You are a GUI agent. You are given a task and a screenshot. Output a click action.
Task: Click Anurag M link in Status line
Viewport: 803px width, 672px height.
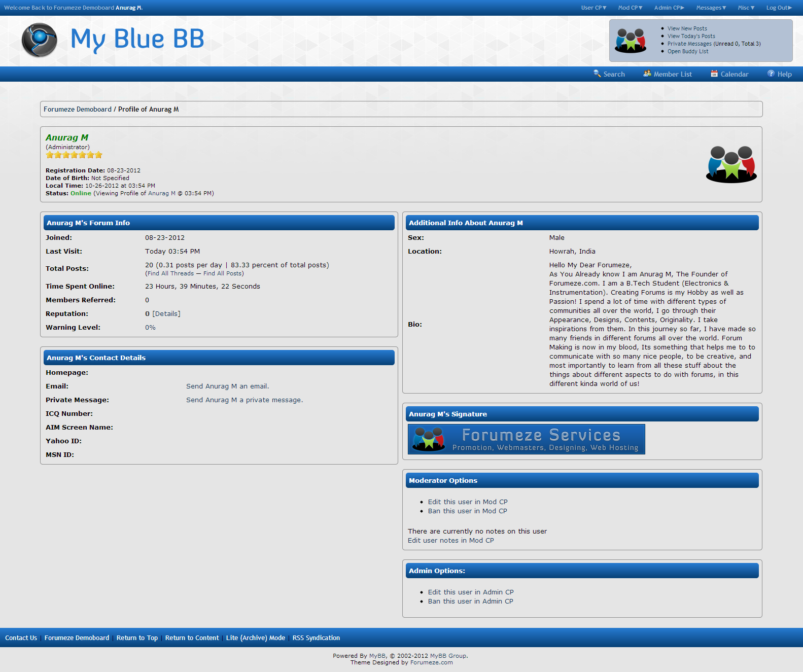click(162, 193)
